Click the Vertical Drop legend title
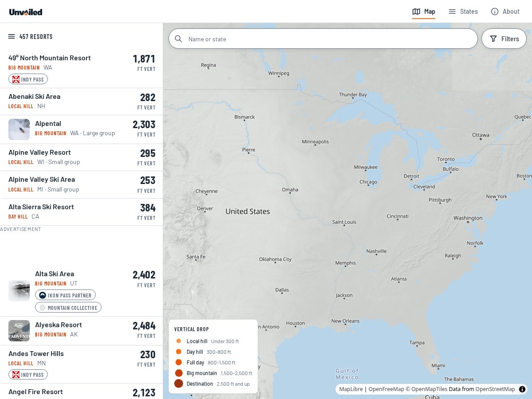 192,329
